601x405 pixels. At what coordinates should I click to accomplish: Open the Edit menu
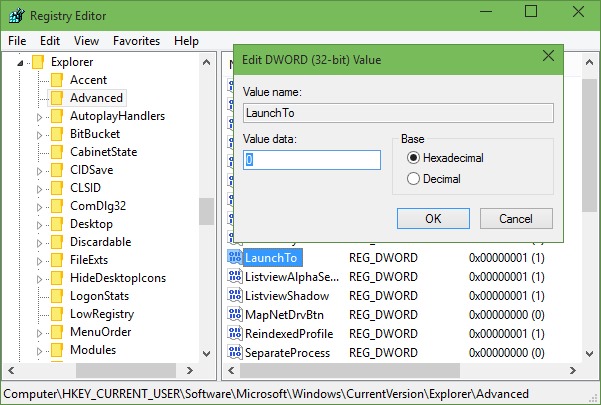click(x=50, y=41)
